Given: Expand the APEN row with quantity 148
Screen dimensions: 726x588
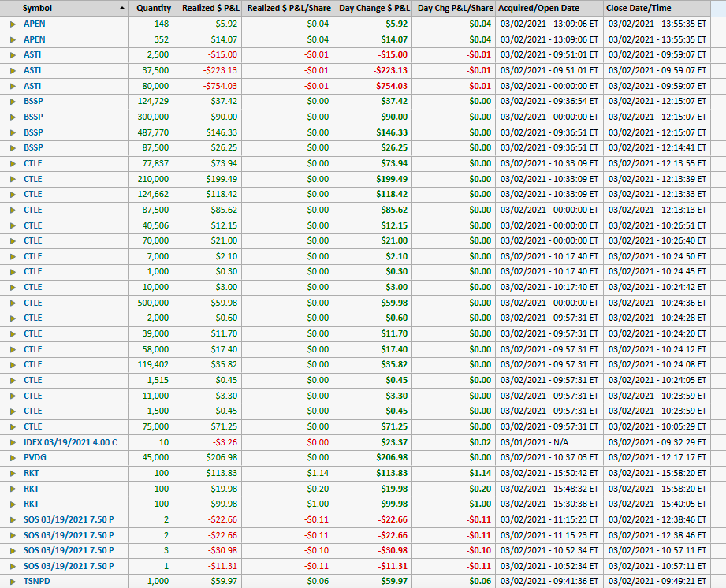Looking at the screenshot, I should pos(13,24).
